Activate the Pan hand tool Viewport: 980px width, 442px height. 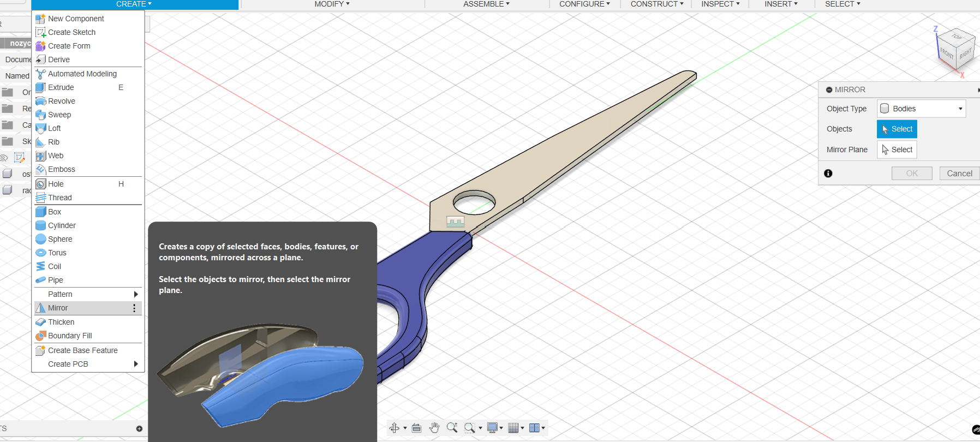click(434, 428)
